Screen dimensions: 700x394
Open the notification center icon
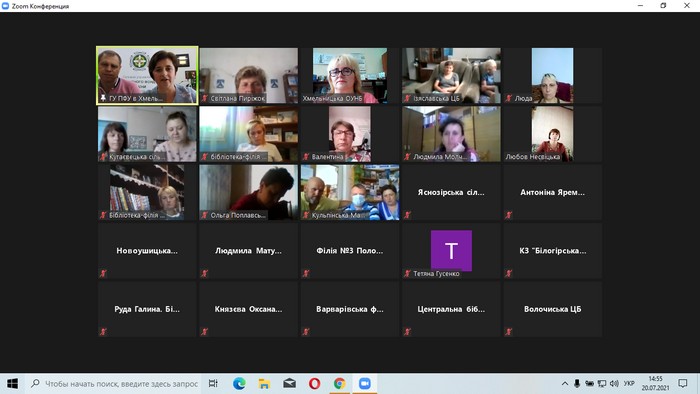coord(683,383)
